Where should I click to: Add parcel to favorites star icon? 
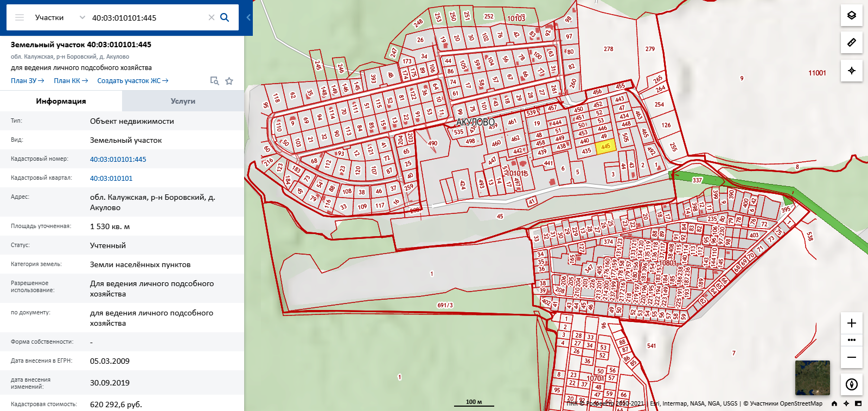tap(229, 81)
